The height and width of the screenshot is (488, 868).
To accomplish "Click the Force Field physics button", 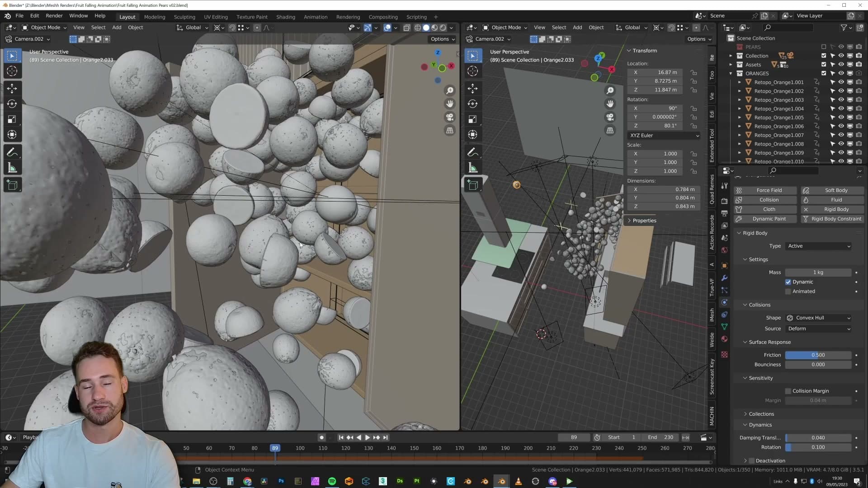I will (x=765, y=191).
